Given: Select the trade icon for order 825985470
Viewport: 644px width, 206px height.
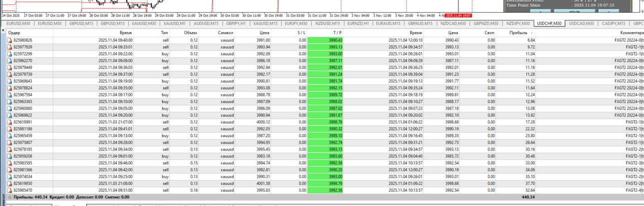Looking at the screenshot, I should click(x=9, y=190).
